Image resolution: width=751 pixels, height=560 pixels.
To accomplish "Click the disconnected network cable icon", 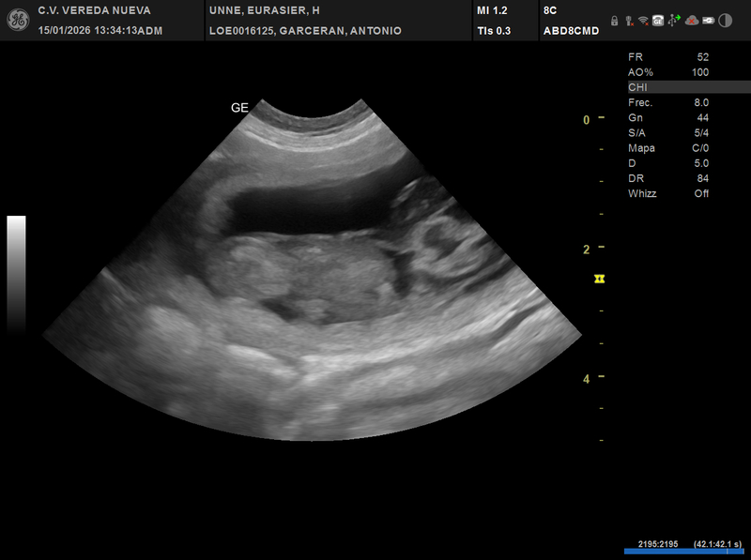I will [629, 20].
